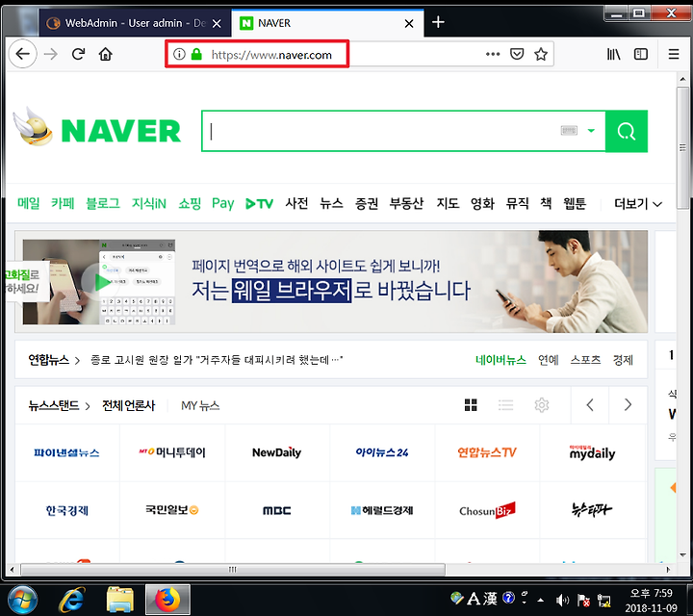The height and width of the screenshot is (616, 693).
Task: Open the 네이버뉴스 link
Action: (500, 360)
